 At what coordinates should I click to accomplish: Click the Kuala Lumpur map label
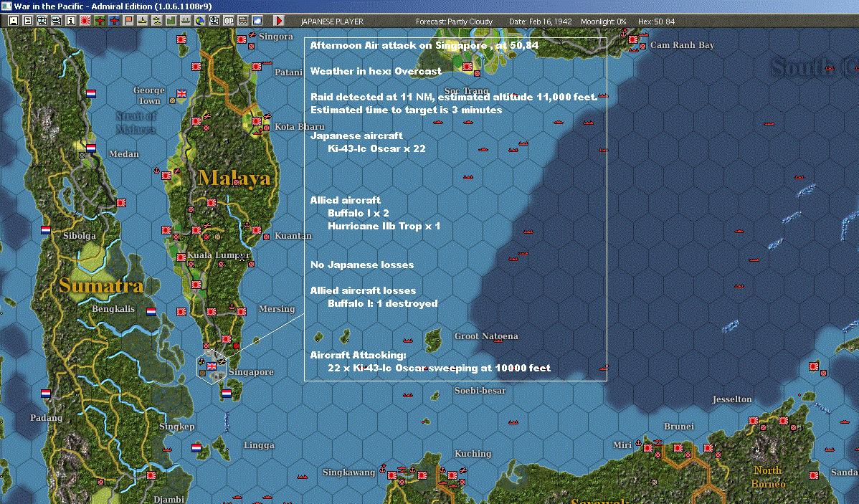pos(218,255)
